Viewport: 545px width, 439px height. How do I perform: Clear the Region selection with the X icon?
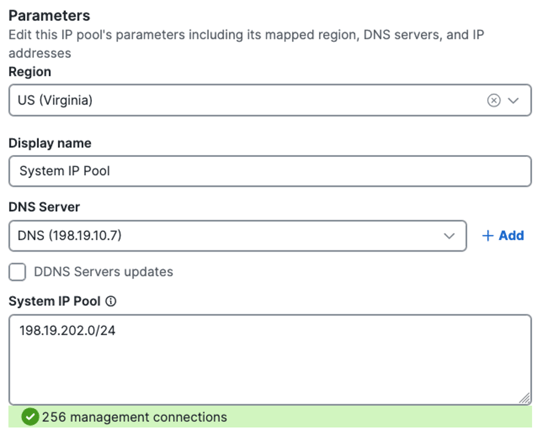[494, 100]
